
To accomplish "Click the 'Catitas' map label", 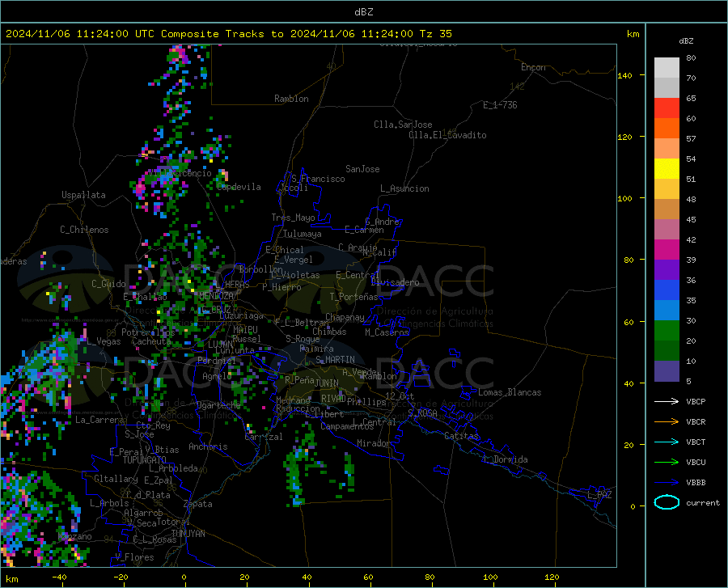I will 461,436.
